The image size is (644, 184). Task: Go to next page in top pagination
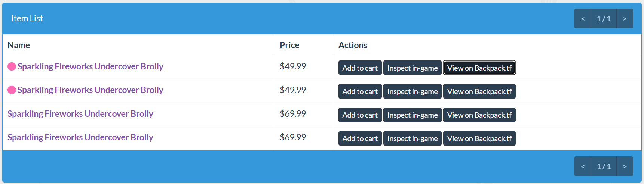(x=625, y=19)
